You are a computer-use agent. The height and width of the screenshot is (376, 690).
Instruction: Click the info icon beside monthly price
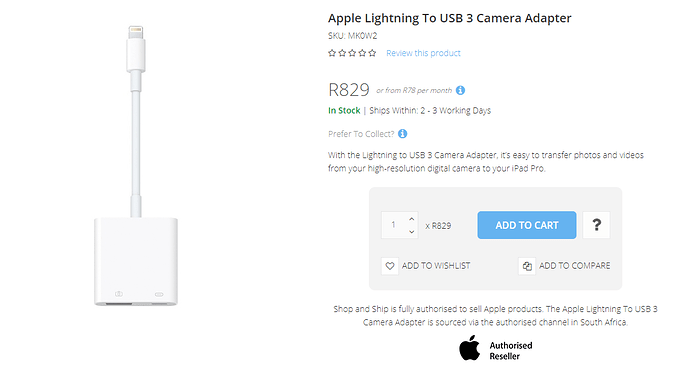click(x=460, y=90)
